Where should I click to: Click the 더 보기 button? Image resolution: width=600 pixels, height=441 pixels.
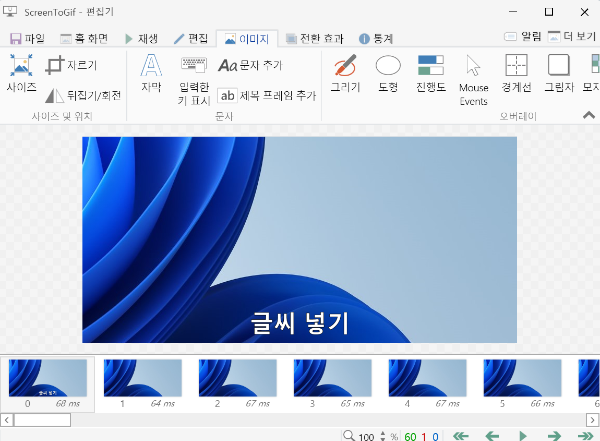[572, 36]
